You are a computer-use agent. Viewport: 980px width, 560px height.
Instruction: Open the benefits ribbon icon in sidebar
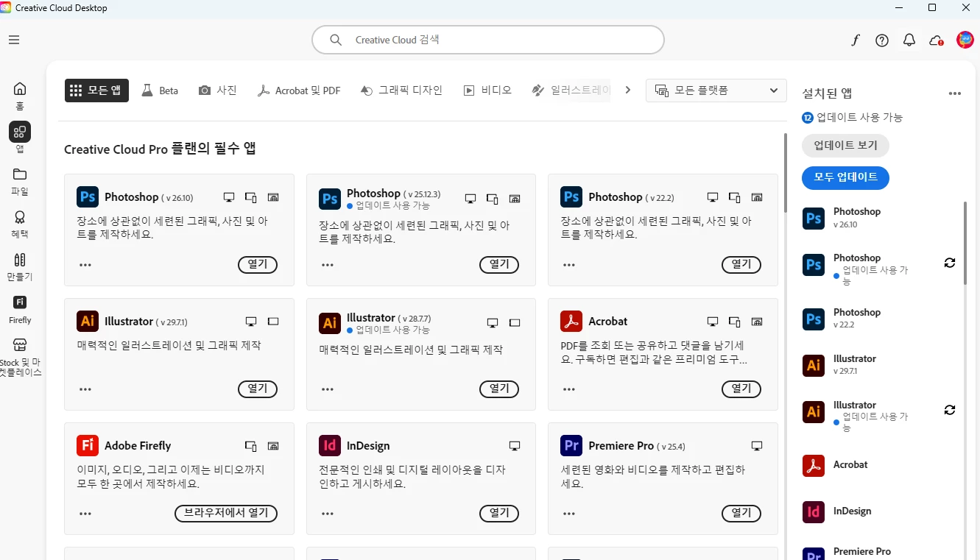click(20, 217)
